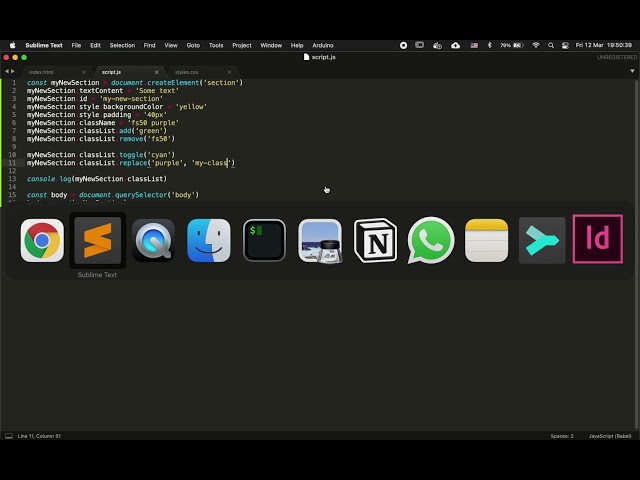The height and width of the screenshot is (480, 640).
Task: Close the script.js tab
Action: (x=156, y=72)
